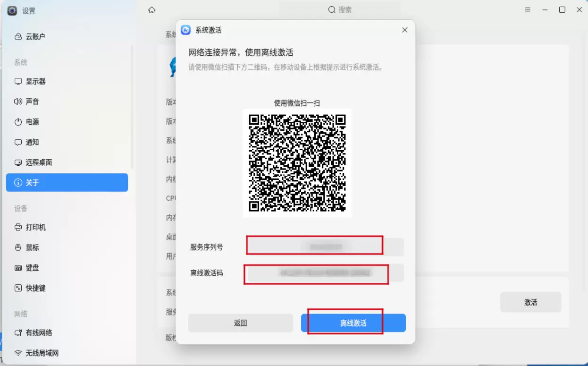588x366 pixels.
Task: Click the power icon beside 电源
Action: (x=18, y=122)
